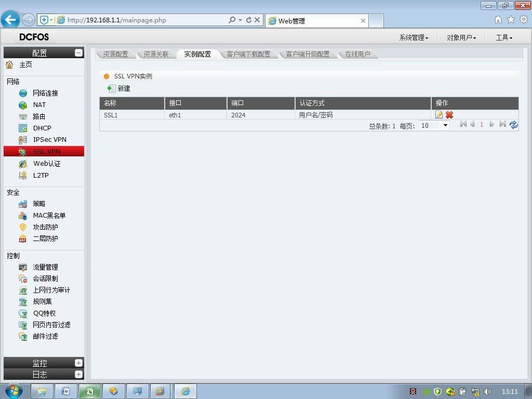This screenshot has height=399, width=532.
Task: Click page number 1 in pager
Action: [x=482, y=125]
